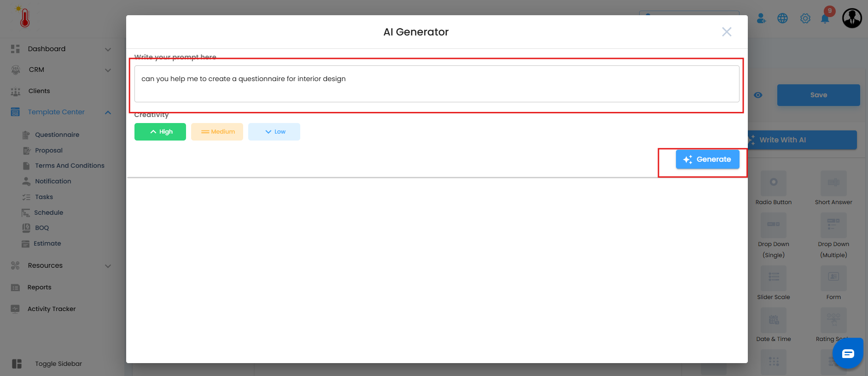Click into the prompt text field
Image resolution: width=868 pixels, height=376 pixels.
437,84
